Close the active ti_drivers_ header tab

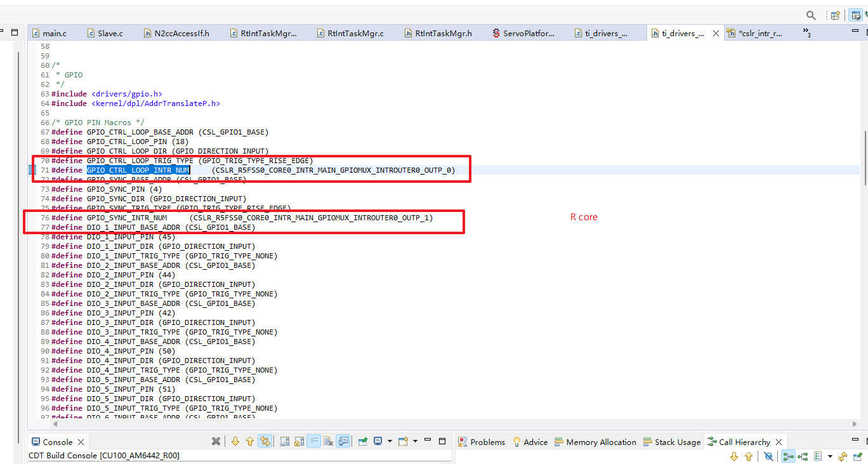coord(716,34)
